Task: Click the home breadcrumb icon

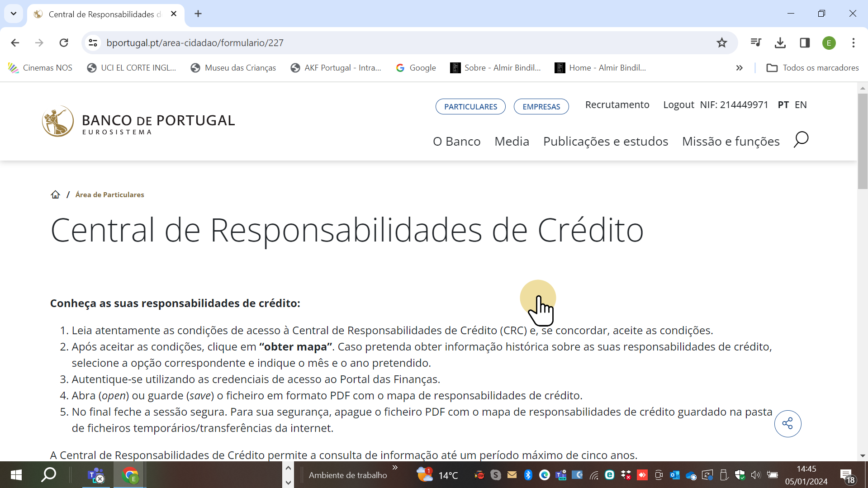Action: (x=55, y=194)
